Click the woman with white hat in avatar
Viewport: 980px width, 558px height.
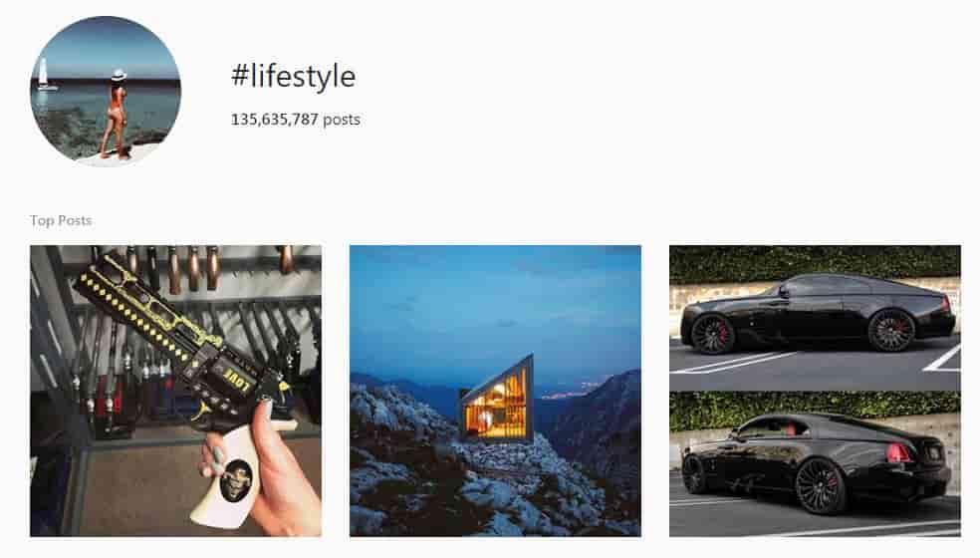(x=116, y=113)
